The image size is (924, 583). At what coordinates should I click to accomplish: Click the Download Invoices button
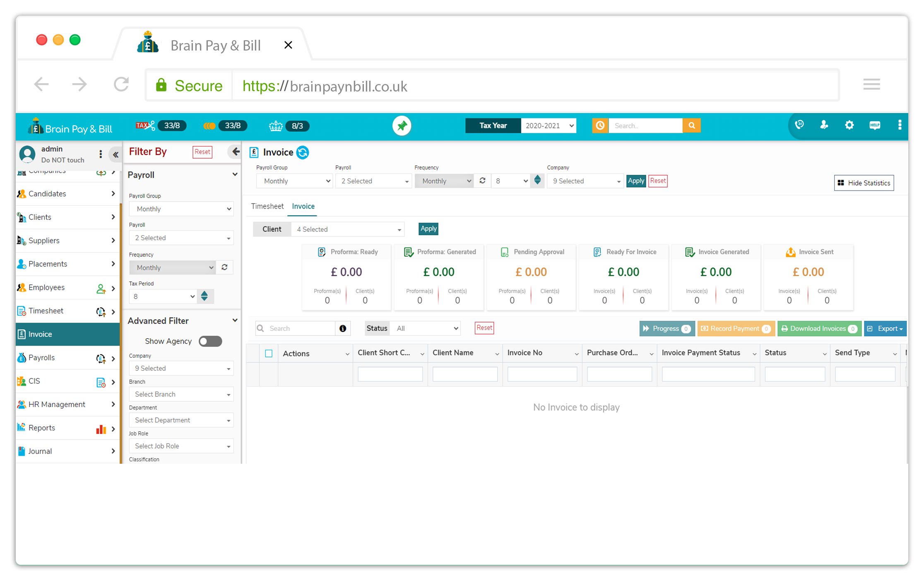point(819,328)
